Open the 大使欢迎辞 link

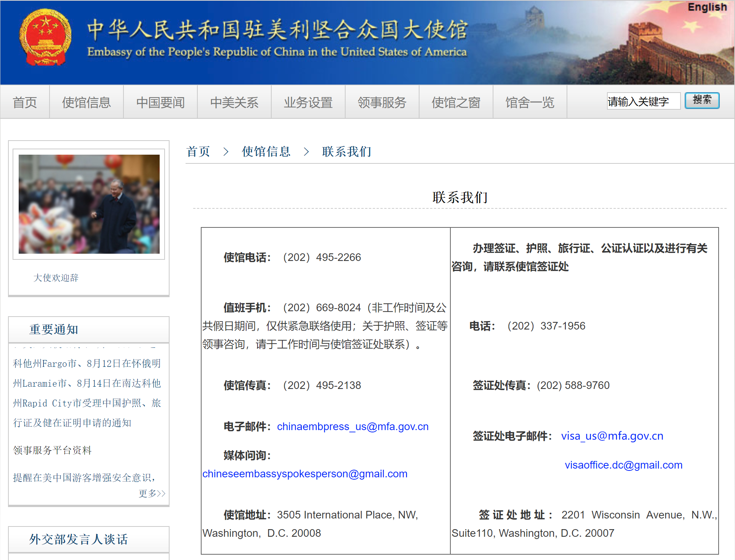[x=56, y=278]
